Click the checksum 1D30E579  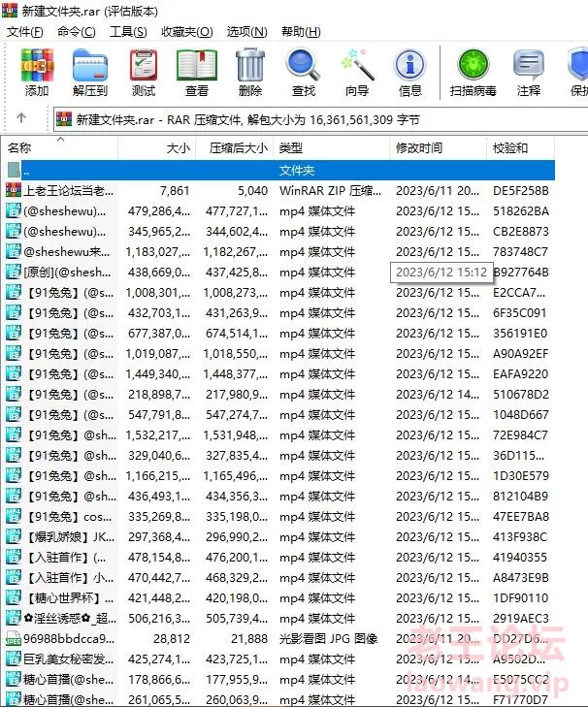coord(521,475)
